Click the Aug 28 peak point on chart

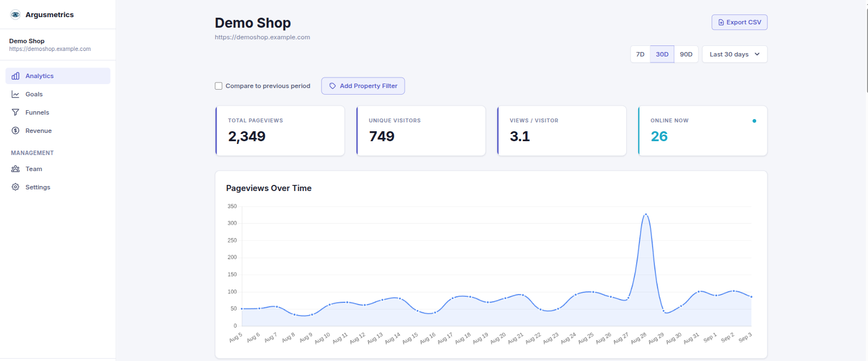coord(645,214)
